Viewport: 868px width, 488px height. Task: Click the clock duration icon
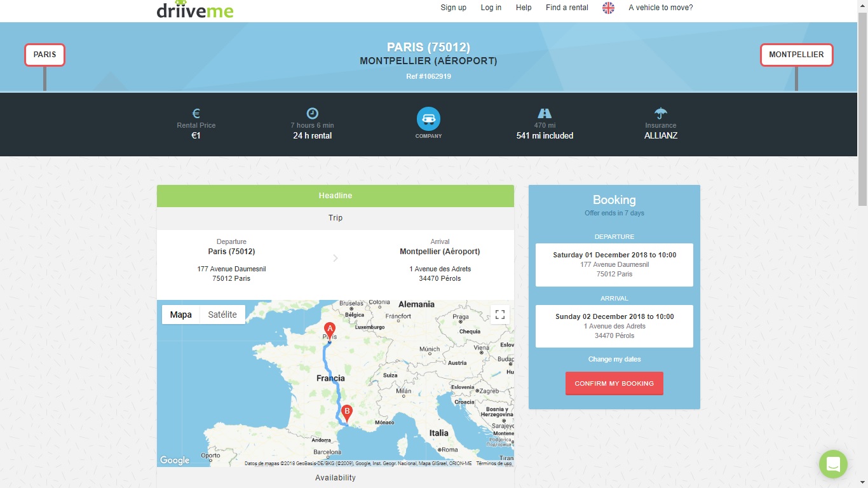pos(312,113)
